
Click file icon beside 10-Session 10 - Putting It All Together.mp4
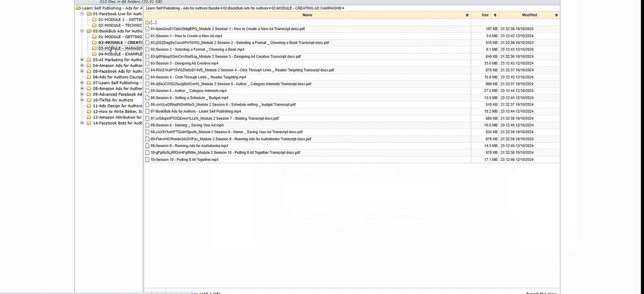147,160
